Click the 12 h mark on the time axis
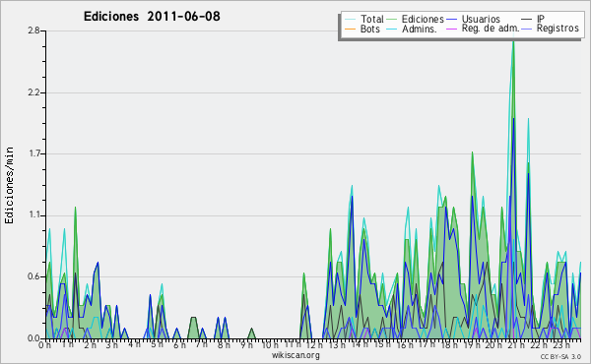The width and height of the screenshot is (591, 364). pyautogui.click(x=314, y=345)
